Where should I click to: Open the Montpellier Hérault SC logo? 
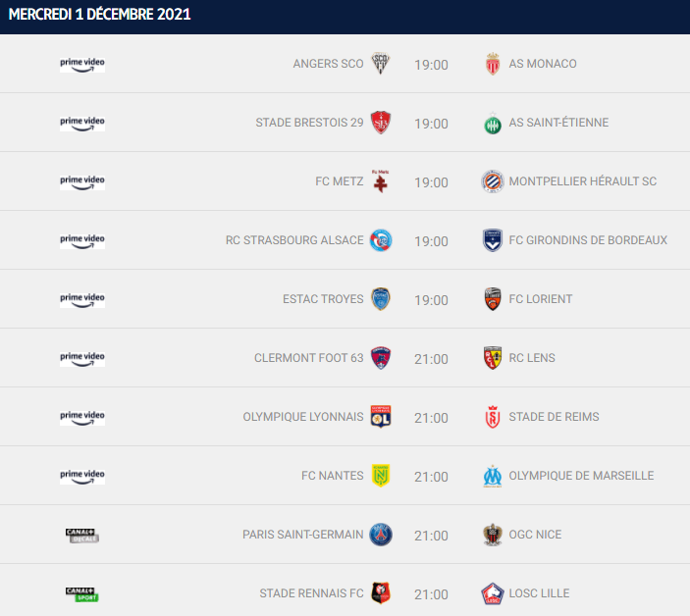(x=493, y=181)
